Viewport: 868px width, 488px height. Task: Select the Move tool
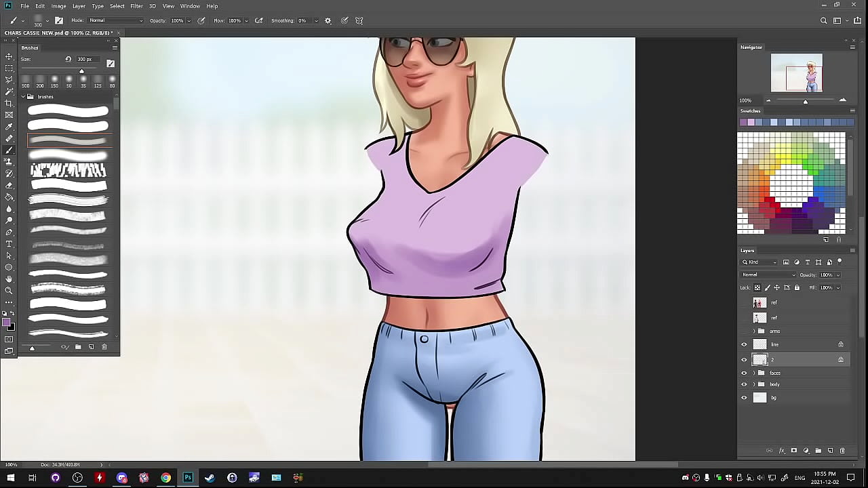click(x=9, y=56)
